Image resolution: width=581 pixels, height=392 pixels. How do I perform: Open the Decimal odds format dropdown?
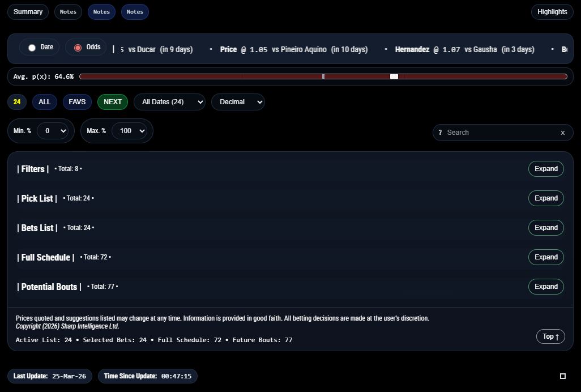[238, 102]
